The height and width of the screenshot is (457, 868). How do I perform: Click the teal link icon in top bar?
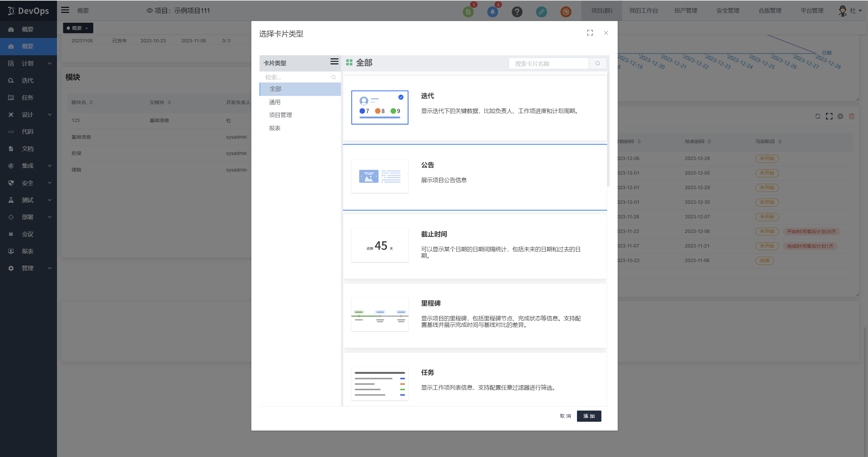(541, 12)
